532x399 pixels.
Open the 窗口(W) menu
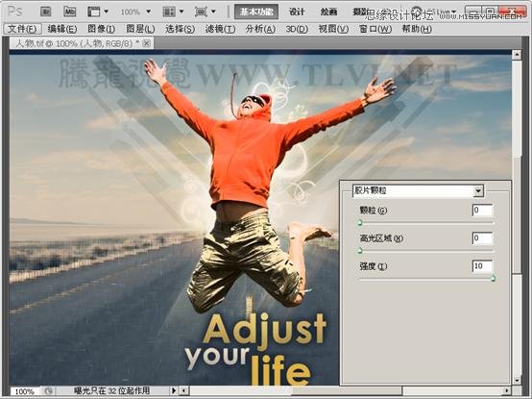click(x=375, y=29)
